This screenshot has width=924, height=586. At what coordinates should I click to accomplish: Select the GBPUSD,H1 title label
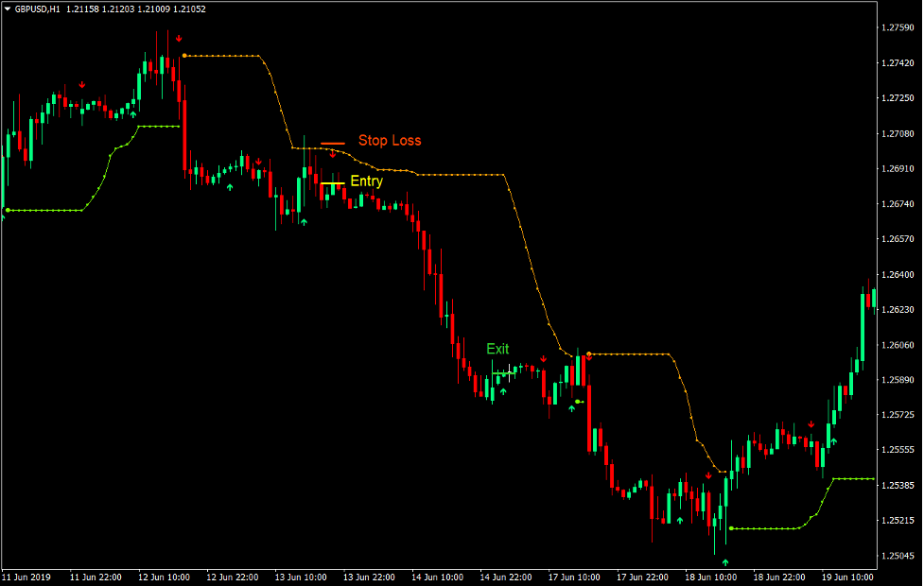point(38,8)
